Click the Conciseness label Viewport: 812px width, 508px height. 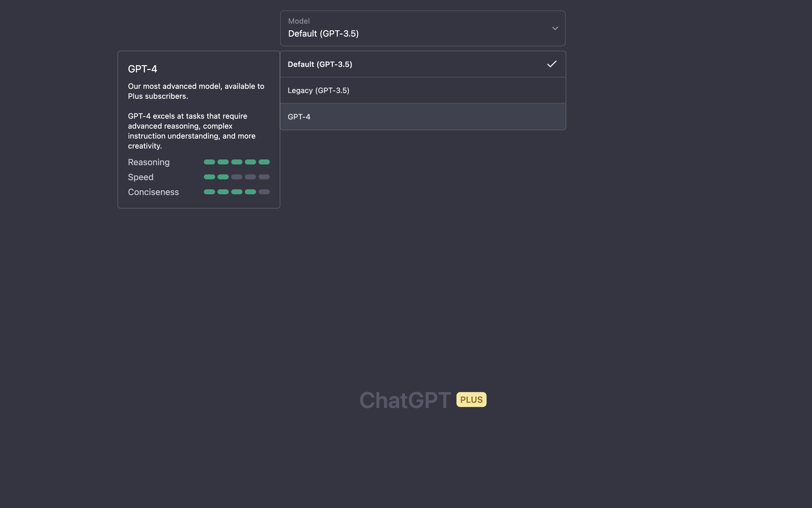(153, 192)
